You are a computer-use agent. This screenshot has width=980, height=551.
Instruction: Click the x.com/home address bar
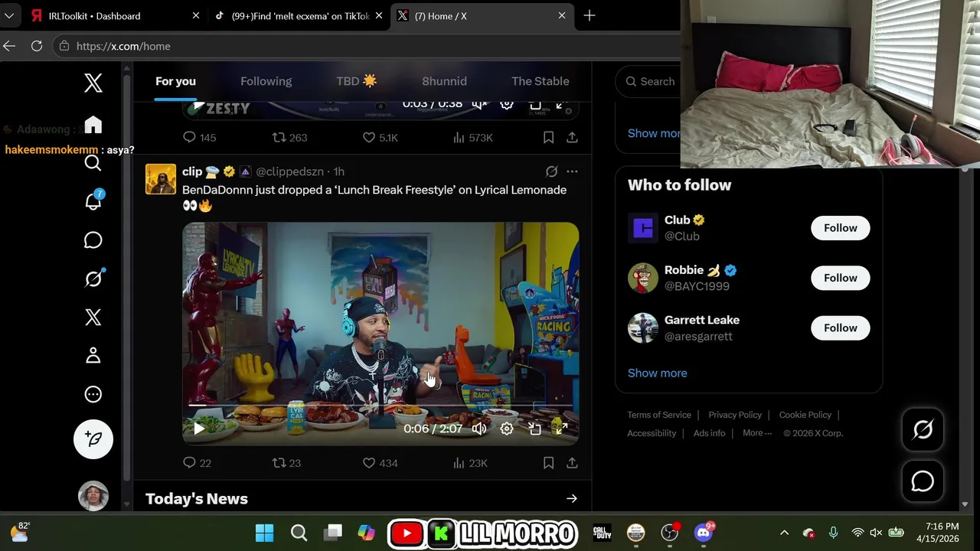pos(367,46)
